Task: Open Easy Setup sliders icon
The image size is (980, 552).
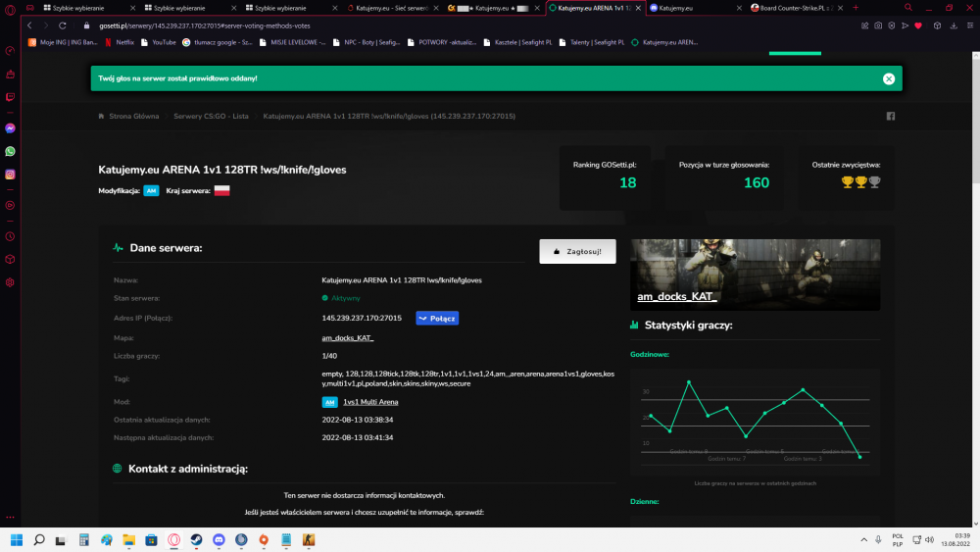Action: (x=970, y=25)
